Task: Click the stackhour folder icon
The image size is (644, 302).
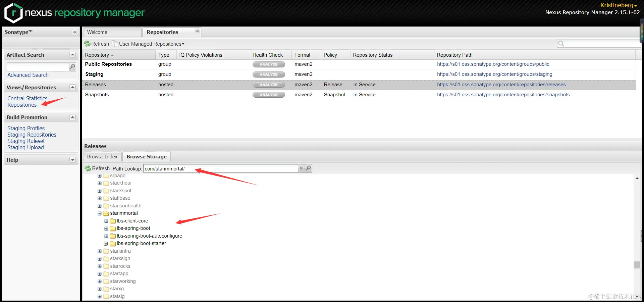Action: [x=106, y=183]
